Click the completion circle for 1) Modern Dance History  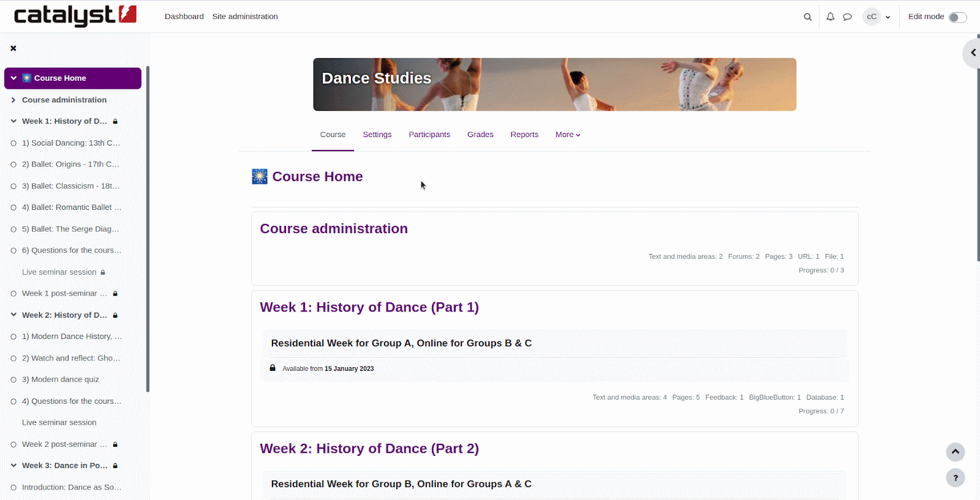(13, 337)
